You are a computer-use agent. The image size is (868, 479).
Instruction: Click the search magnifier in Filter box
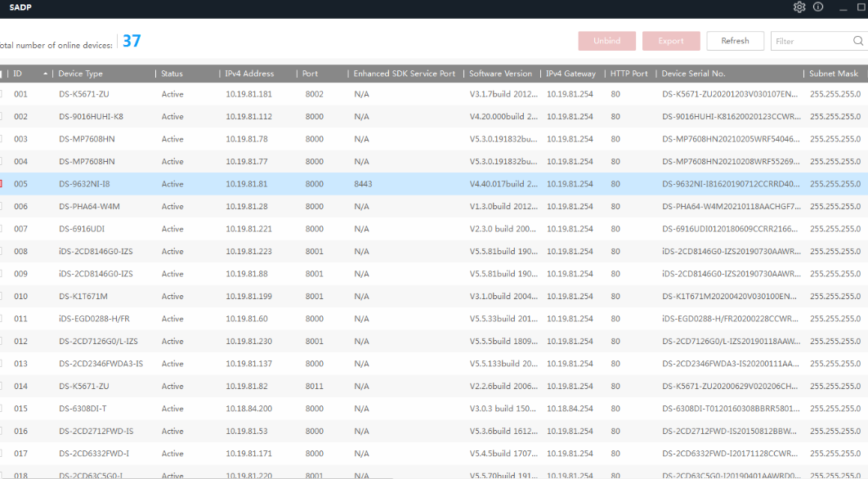pos(857,41)
